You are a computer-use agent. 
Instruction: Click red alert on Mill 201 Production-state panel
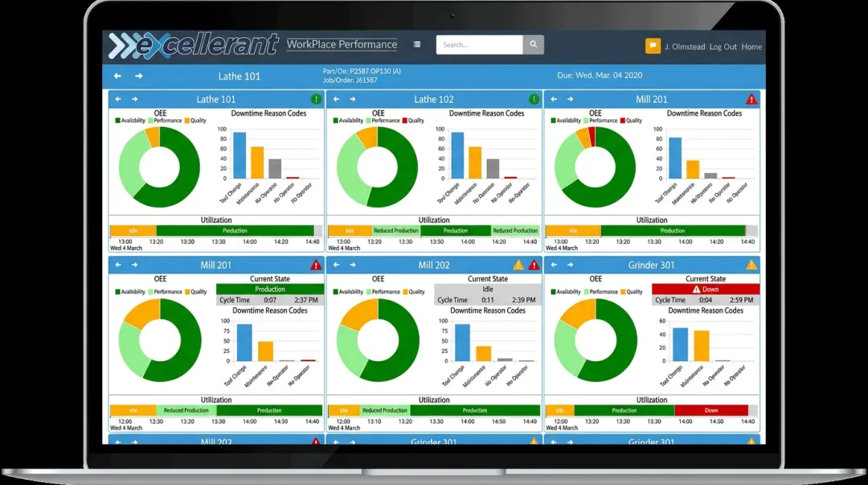point(316,265)
